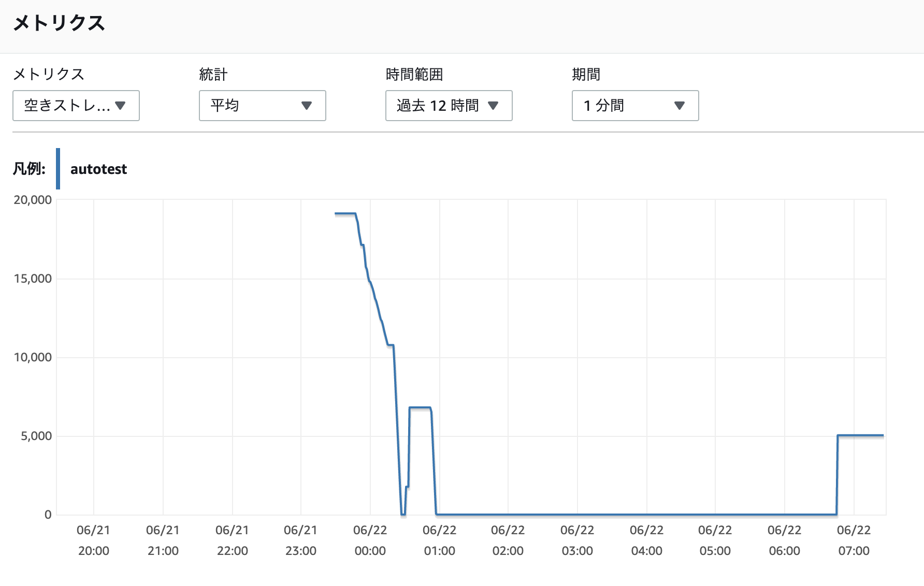Click the 15,000 y-axis label
Viewport: 924px width, 586px height.
33,279
